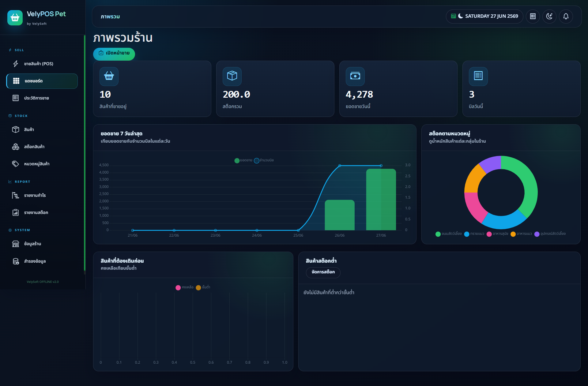This screenshot has height=386, width=588.
Task: Click the database icon beside สำรองข้อมูล
Action: (x=16, y=261)
